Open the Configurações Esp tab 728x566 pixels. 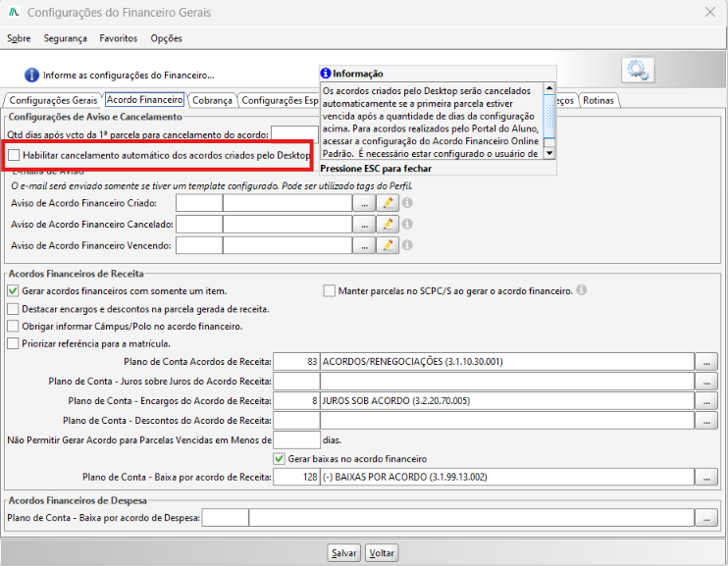(x=280, y=100)
